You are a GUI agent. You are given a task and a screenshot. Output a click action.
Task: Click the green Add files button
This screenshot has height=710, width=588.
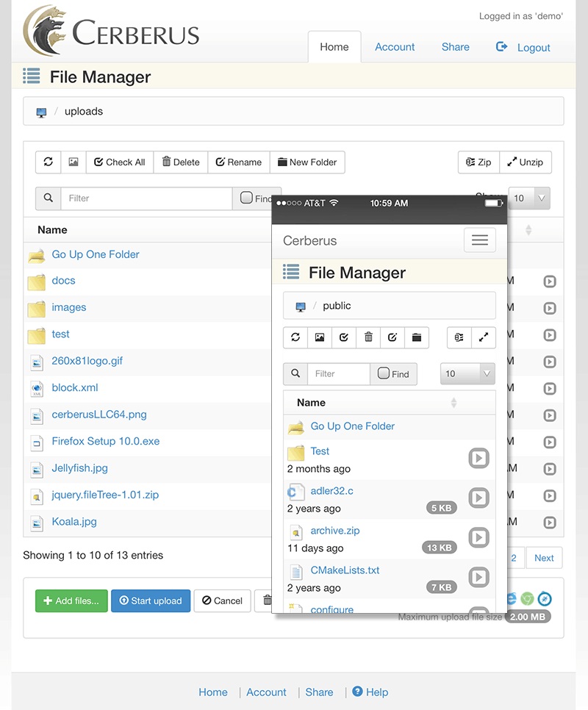71,600
